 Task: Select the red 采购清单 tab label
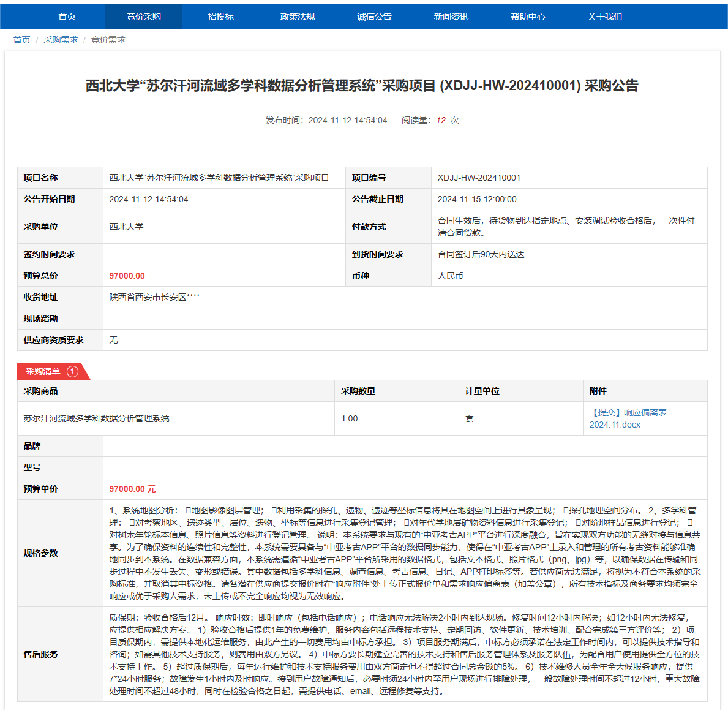click(43, 371)
